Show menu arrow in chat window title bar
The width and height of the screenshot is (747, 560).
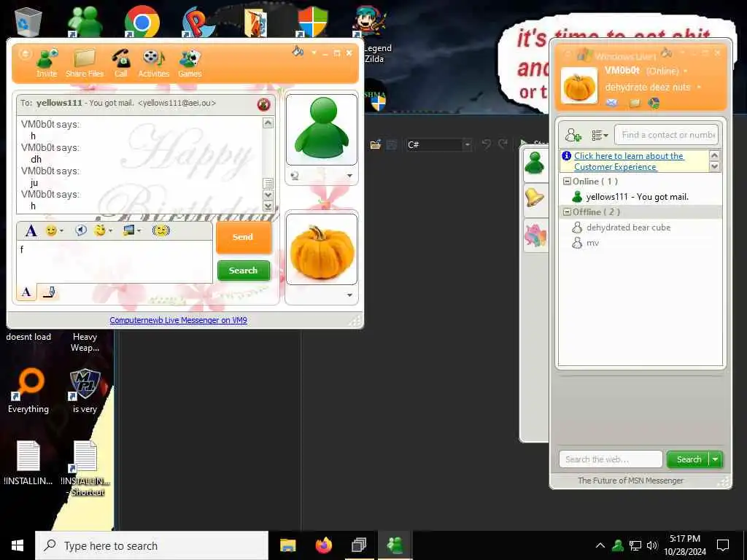314,52
